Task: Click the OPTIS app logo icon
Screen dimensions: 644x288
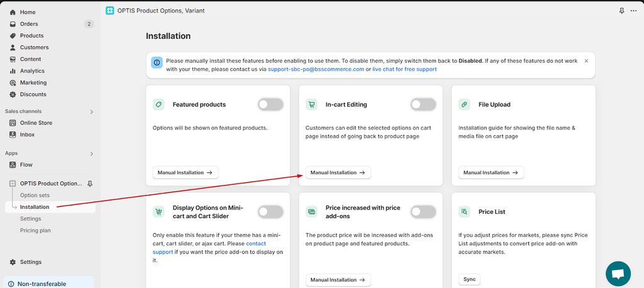Action: pyautogui.click(x=109, y=11)
